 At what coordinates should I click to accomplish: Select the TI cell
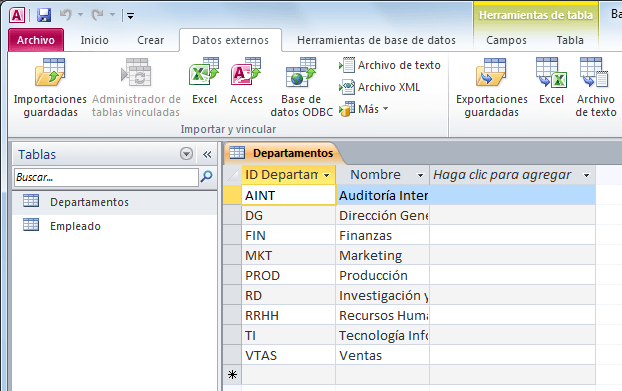click(289, 335)
